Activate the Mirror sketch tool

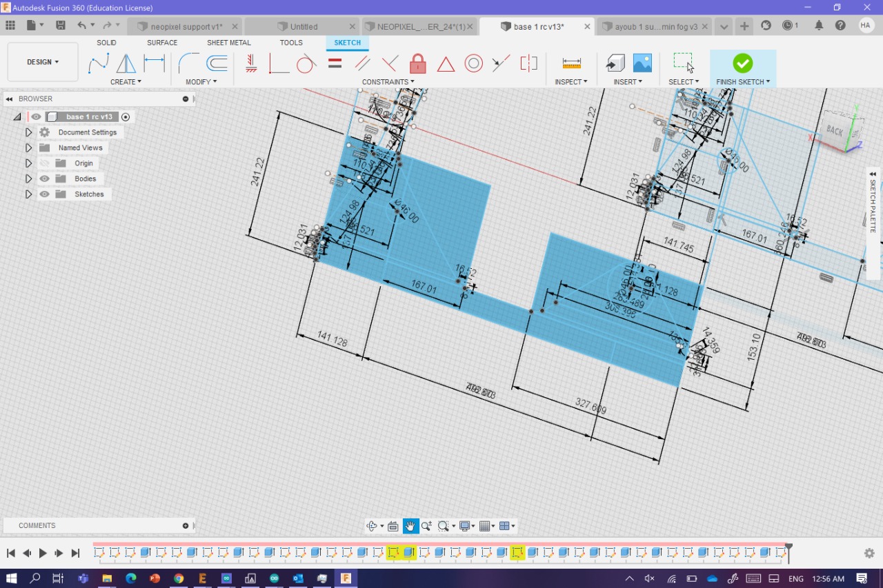126,63
